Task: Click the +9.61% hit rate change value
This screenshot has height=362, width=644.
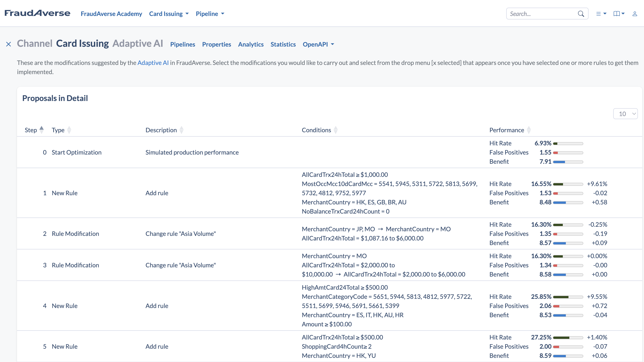Action: 597,184
